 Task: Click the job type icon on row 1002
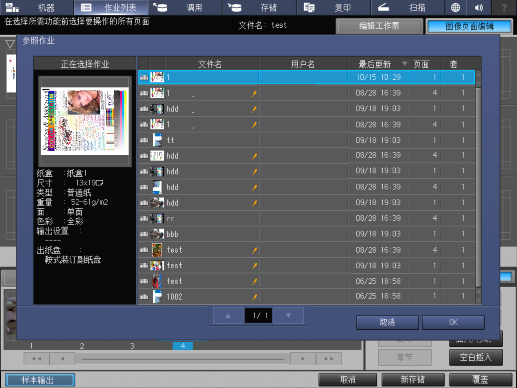click(144, 297)
